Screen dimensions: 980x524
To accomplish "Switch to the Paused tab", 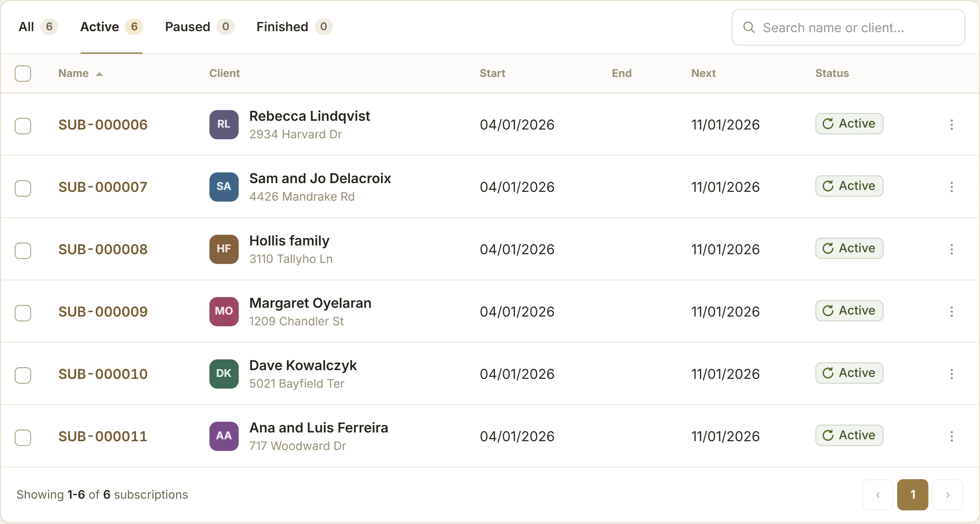I will coord(199,27).
